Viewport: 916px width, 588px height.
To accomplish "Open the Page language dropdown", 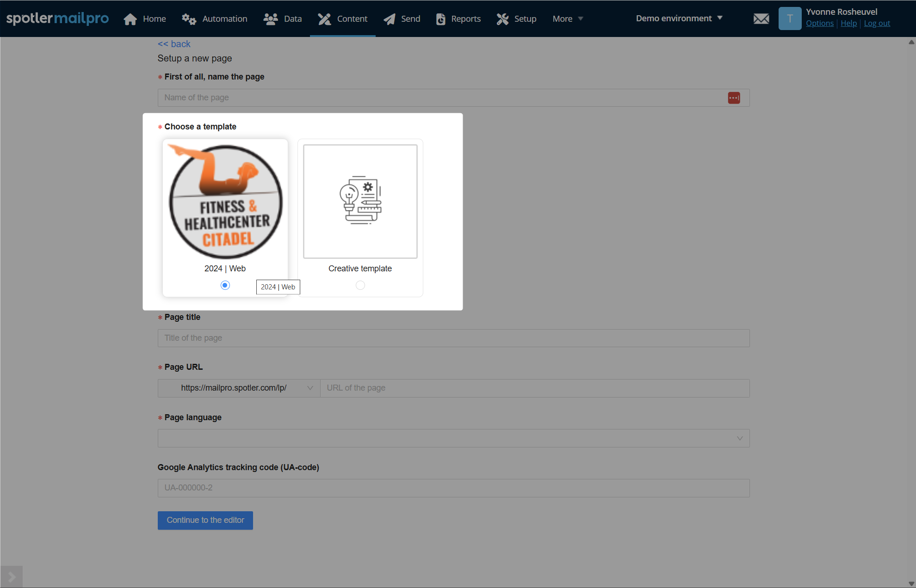I will (x=453, y=438).
